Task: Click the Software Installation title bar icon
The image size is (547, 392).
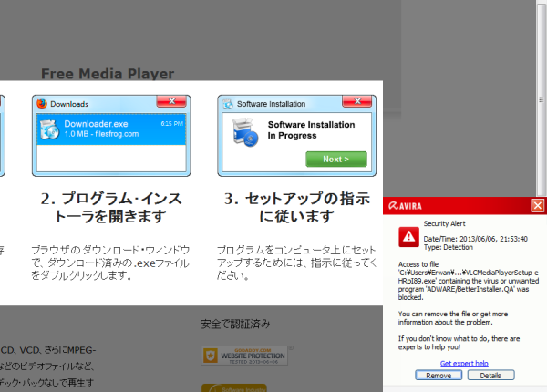Action: tap(228, 104)
